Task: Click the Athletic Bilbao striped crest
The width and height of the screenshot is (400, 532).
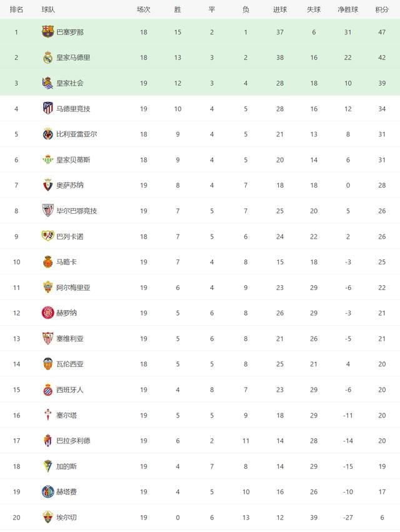Action: (47, 211)
